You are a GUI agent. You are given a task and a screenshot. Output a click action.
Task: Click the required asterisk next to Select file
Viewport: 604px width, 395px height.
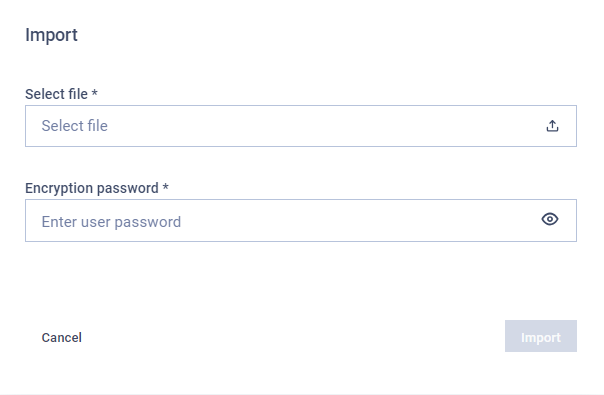coord(95,93)
